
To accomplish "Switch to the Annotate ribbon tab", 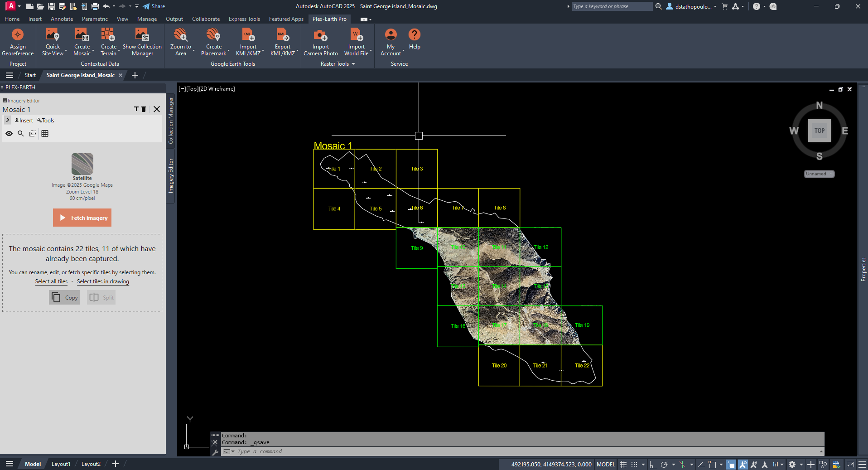I will tap(62, 19).
